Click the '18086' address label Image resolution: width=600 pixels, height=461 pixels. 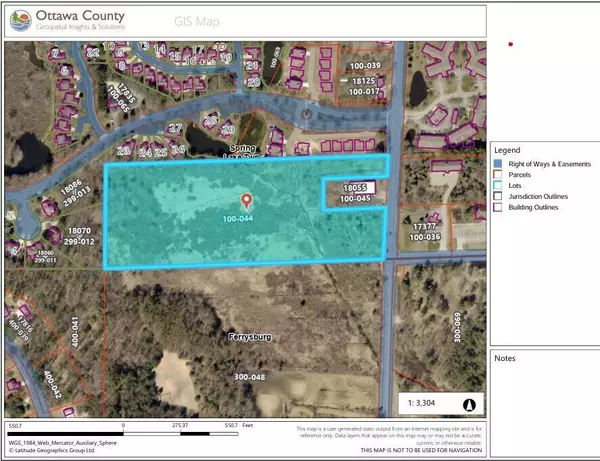point(71,186)
